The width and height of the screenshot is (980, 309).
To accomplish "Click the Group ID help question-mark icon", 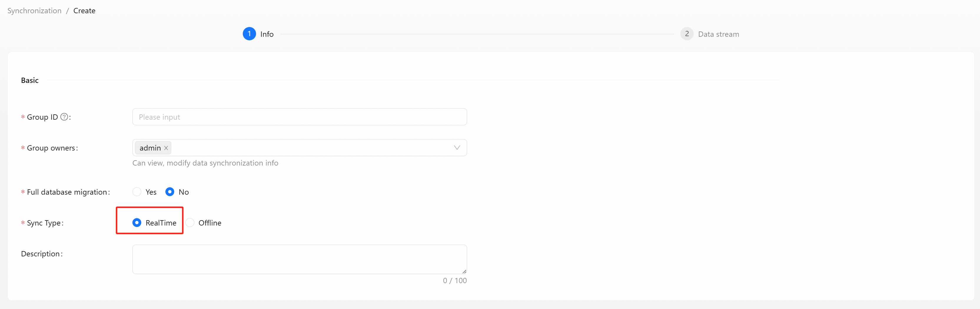I will 64,117.
